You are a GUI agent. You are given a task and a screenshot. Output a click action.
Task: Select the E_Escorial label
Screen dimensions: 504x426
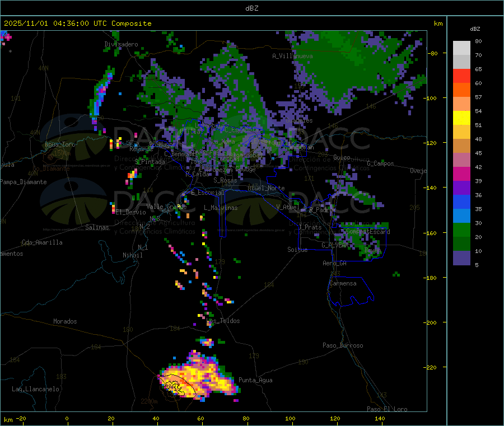[207, 193]
